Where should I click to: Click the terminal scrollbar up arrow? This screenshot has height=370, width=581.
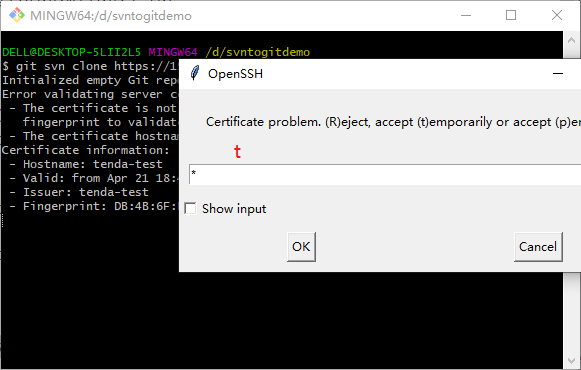[x=571, y=41]
